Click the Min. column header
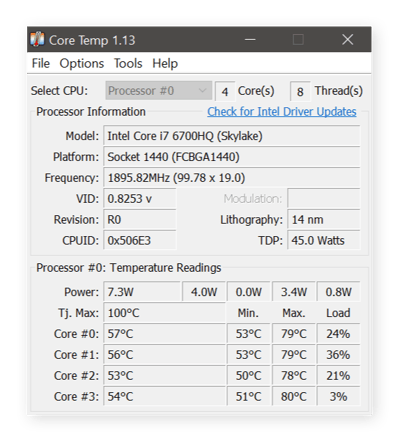 click(x=248, y=313)
